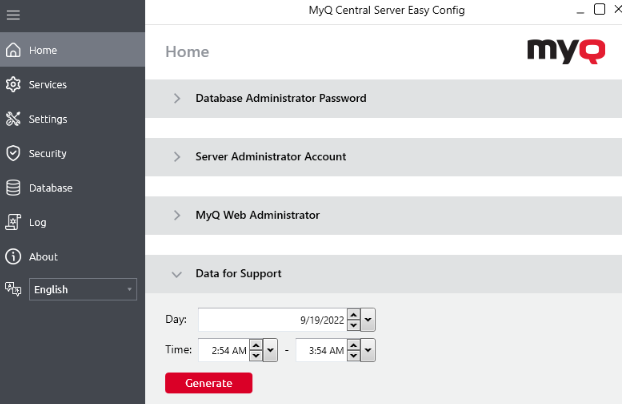
Task: Click the Services gear icon
Action: 14,85
